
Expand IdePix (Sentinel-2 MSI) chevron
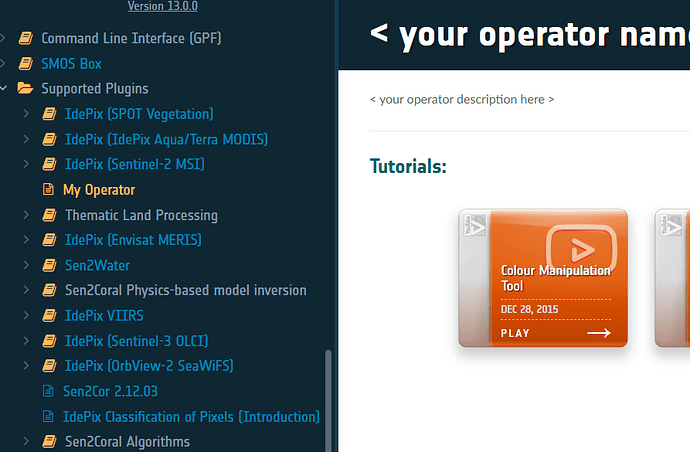(x=26, y=164)
